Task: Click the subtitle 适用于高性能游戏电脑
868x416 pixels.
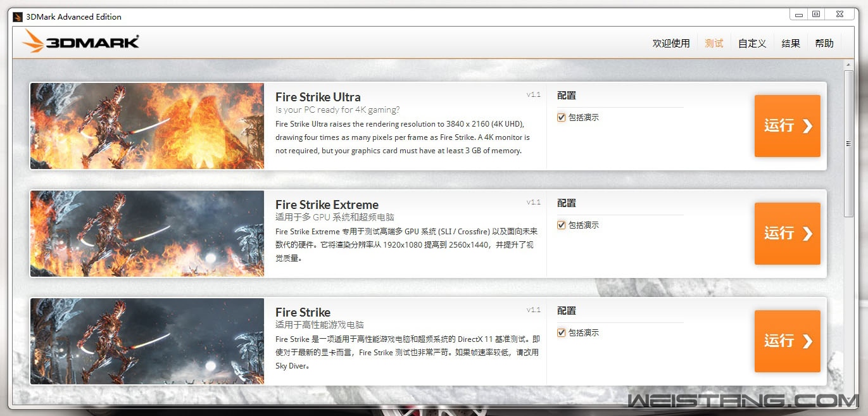Action: pos(320,325)
